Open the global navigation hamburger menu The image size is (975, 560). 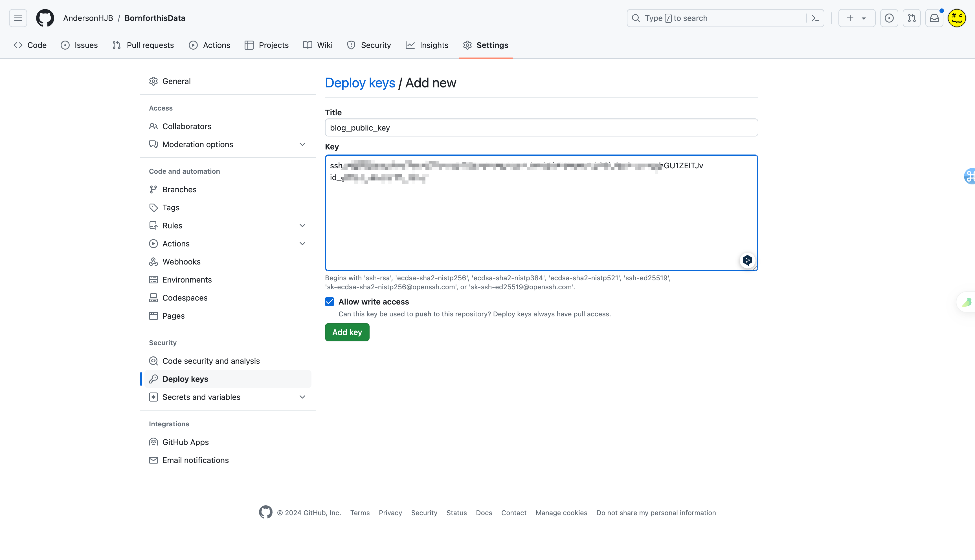18,18
